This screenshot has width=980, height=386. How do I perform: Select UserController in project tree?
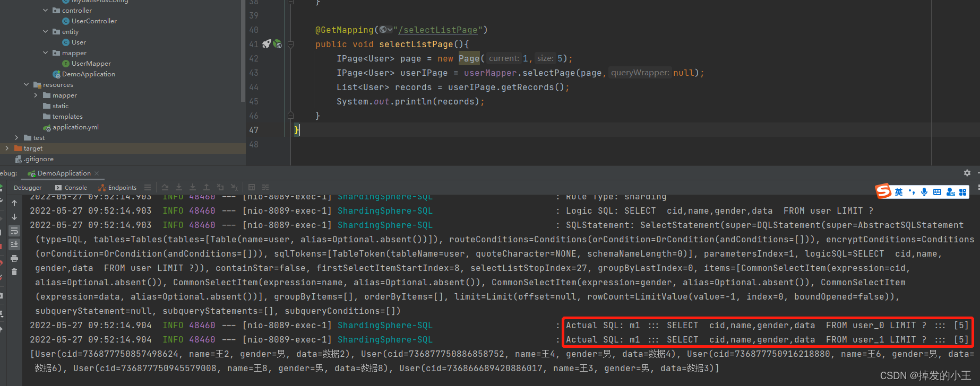point(89,21)
